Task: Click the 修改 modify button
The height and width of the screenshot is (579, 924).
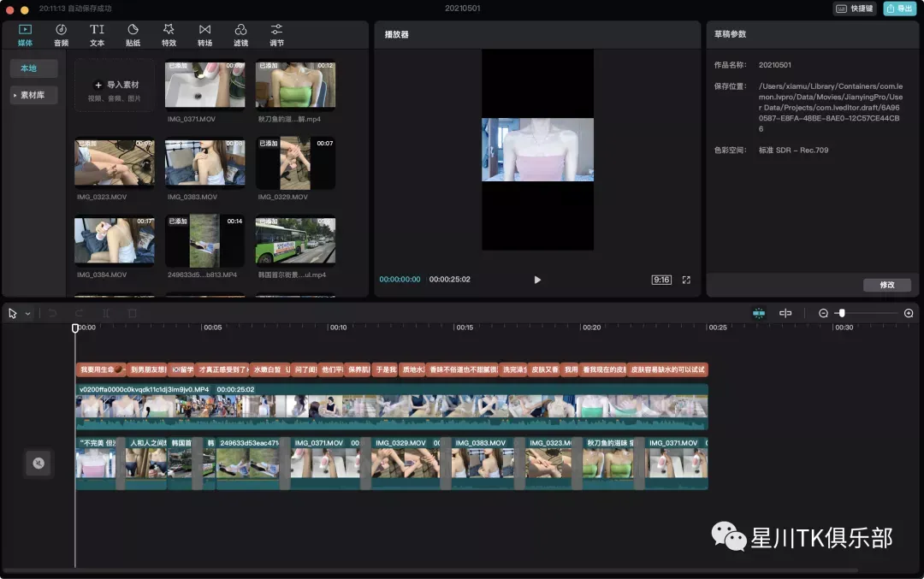Action: tap(887, 285)
